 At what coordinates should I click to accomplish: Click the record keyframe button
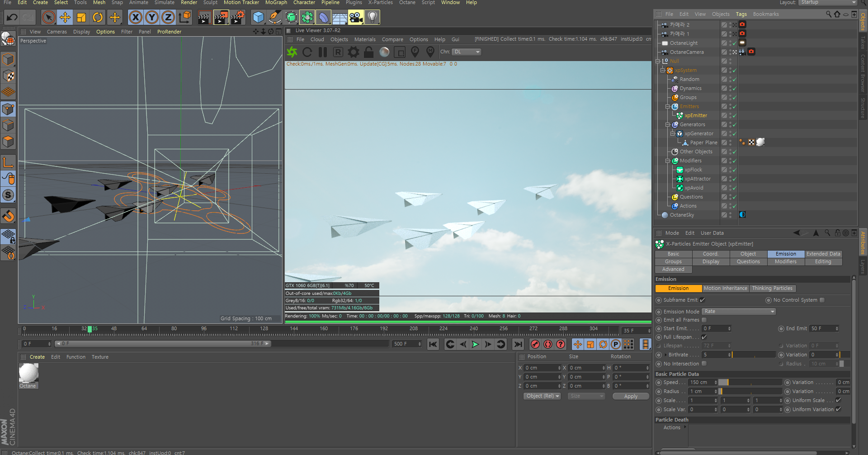(535, 345)
